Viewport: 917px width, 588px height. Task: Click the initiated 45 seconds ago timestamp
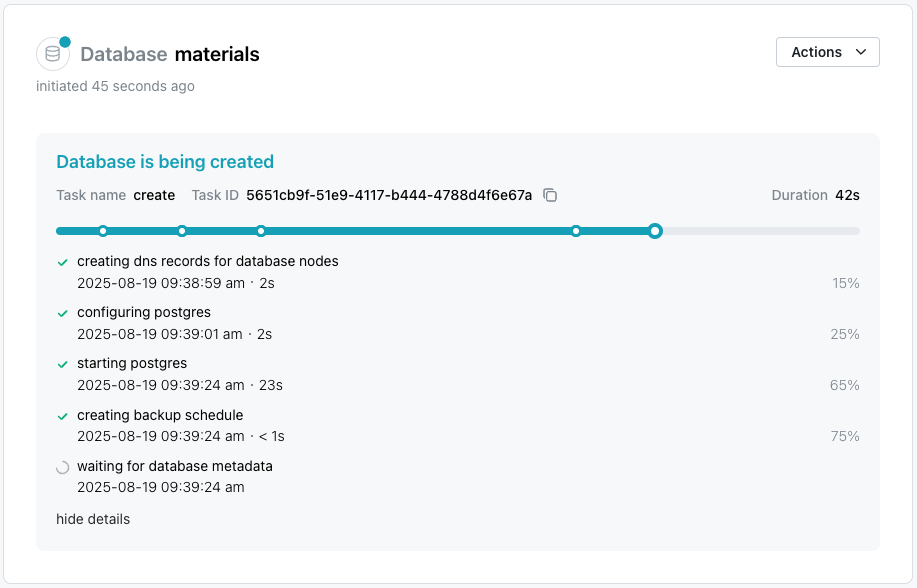point(114,87)
